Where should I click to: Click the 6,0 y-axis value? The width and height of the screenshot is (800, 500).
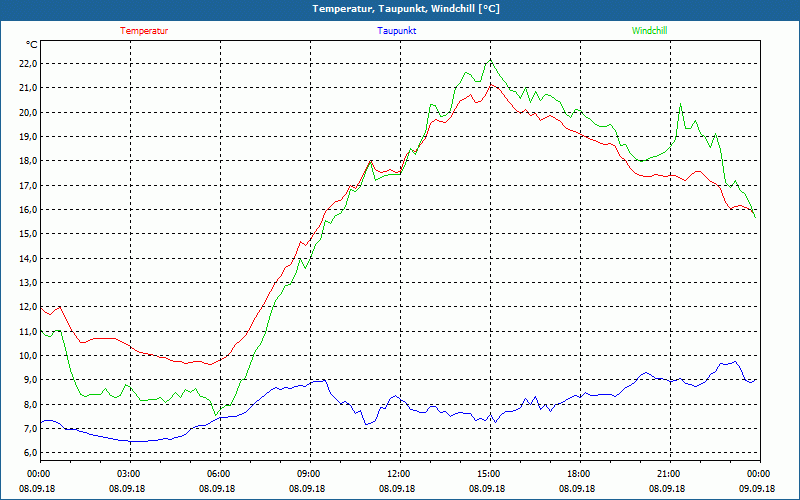[30, 453]
